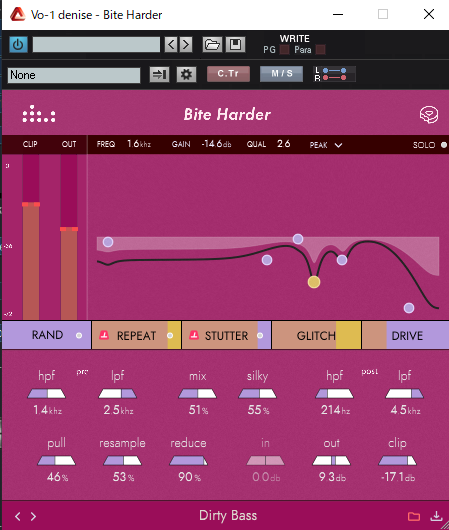Viewport: 449px width, 530px height.
Task: Toggle the plugin power bypass button
Action: [18, 45]
